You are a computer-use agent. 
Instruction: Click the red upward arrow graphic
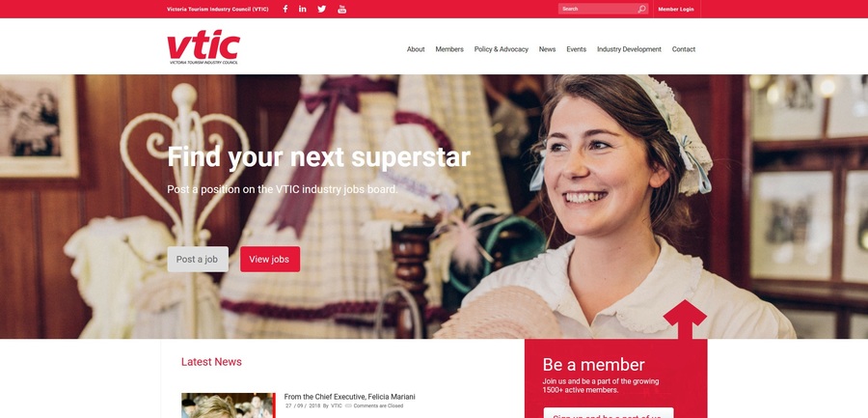[685, 320]
